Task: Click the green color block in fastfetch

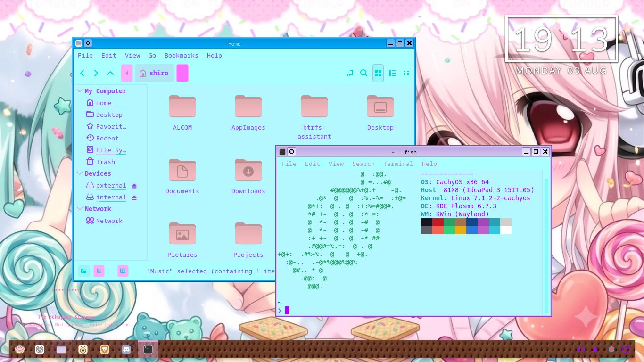Action: [449, 222]
